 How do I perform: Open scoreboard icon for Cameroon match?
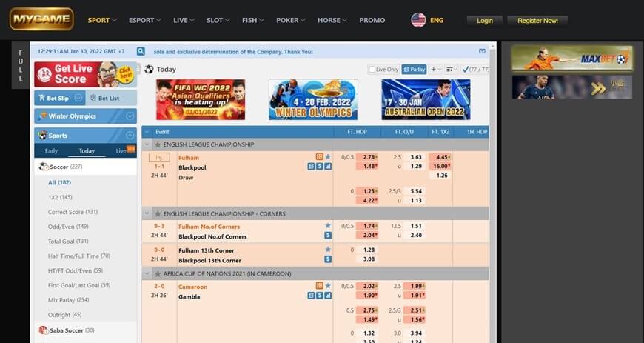(x=320, y=286)
